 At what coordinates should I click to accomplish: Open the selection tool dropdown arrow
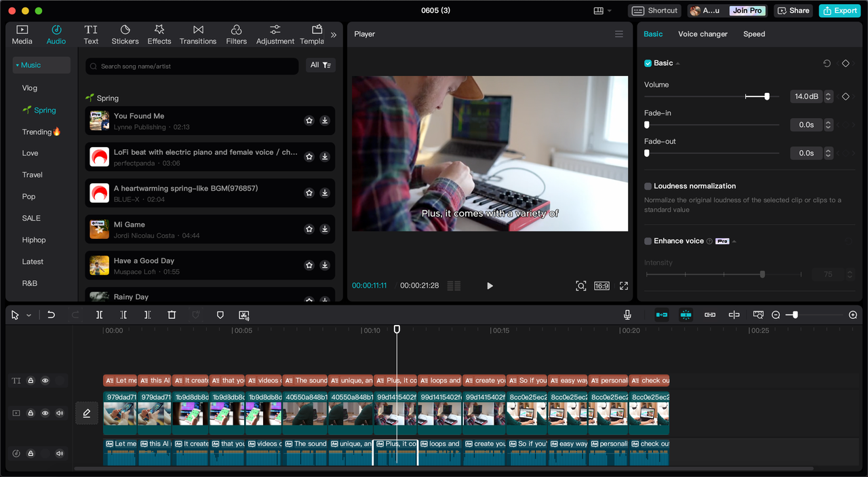(28, 316)
